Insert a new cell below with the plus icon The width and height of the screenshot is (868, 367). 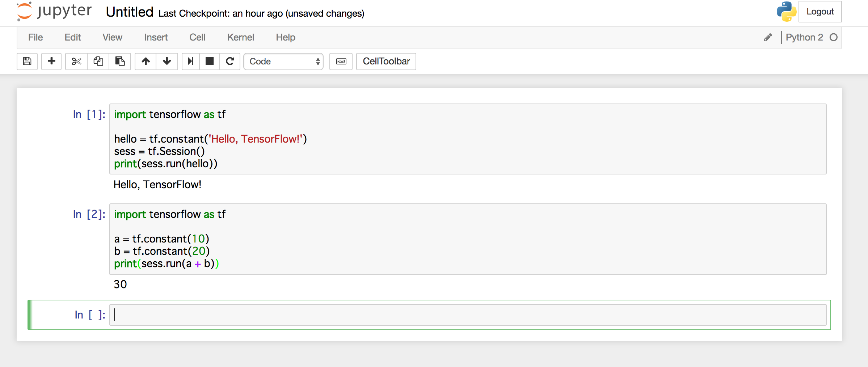(51, 61)
